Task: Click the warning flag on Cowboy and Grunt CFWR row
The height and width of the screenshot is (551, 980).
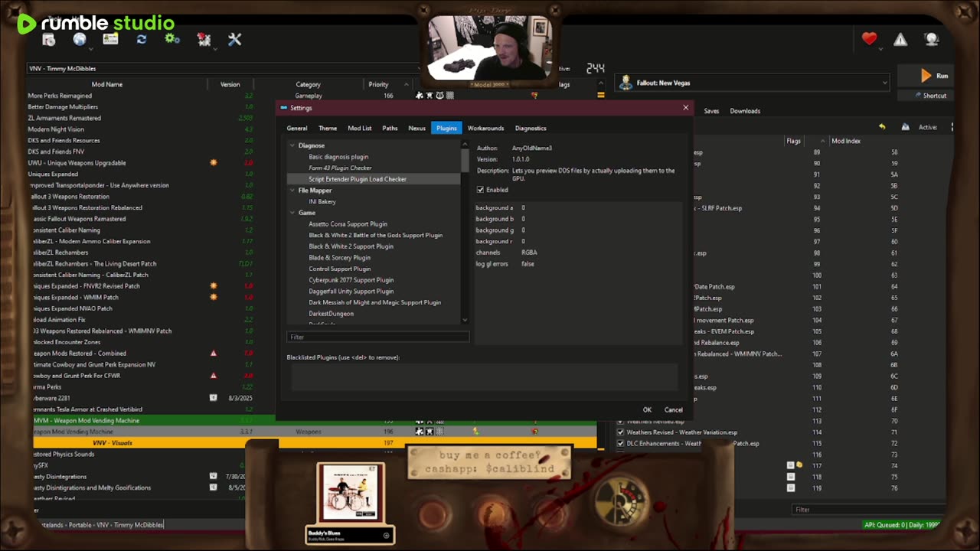Action: coord(213,376)
